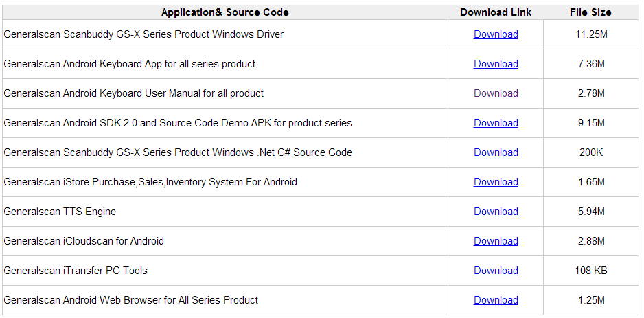Download the Generalscan TTS Engine
Screen dimensions: 644x318
pos(496,212)
